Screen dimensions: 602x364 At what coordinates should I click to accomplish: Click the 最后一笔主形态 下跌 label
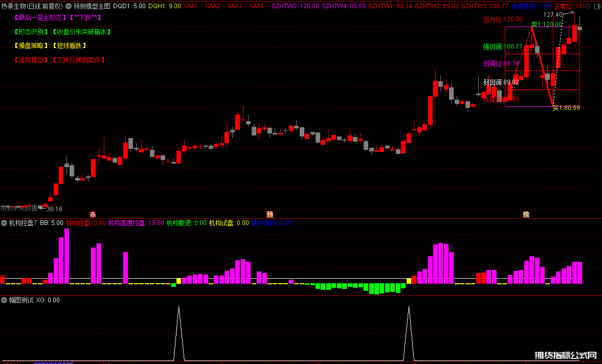tap(58, 18)
